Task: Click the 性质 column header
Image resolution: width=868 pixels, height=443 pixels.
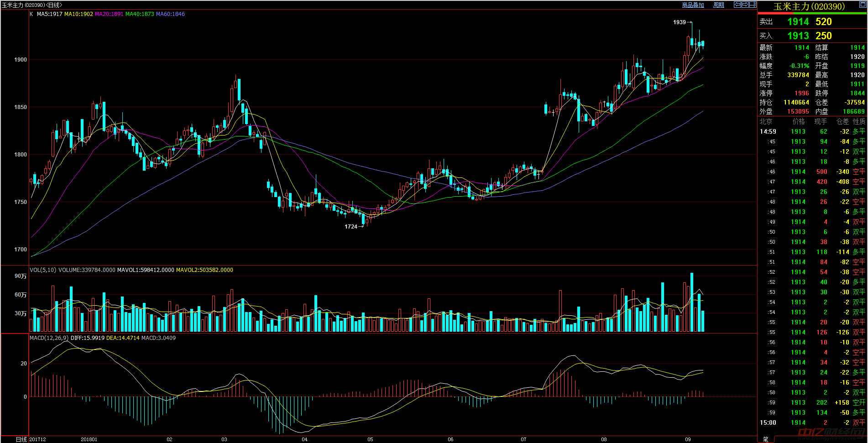Action: click(x=859, y=121)
